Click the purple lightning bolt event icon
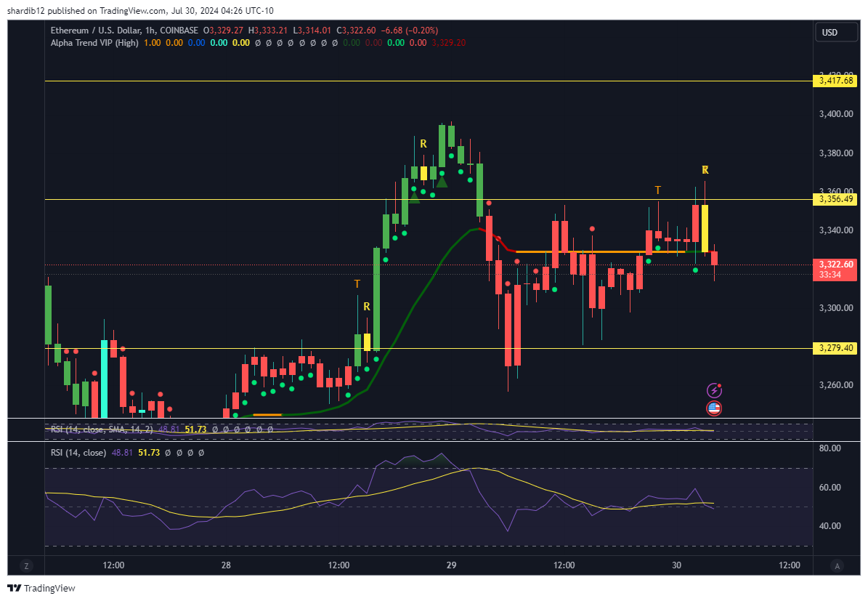Screen dimensions: 868x601 713,391
